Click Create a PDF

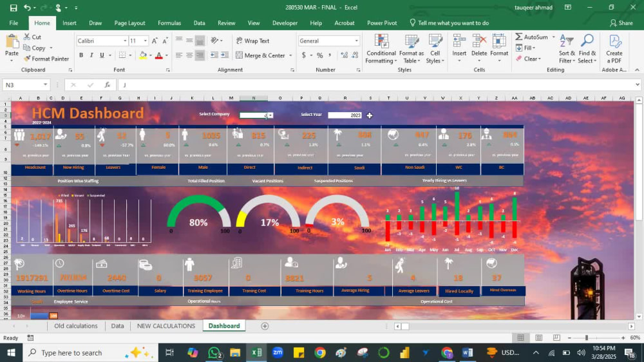[614, 49]
